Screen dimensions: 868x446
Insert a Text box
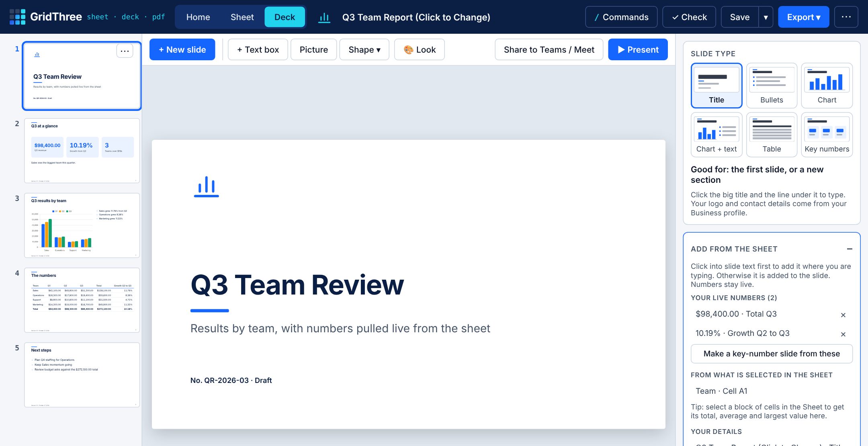pos(258,49)
